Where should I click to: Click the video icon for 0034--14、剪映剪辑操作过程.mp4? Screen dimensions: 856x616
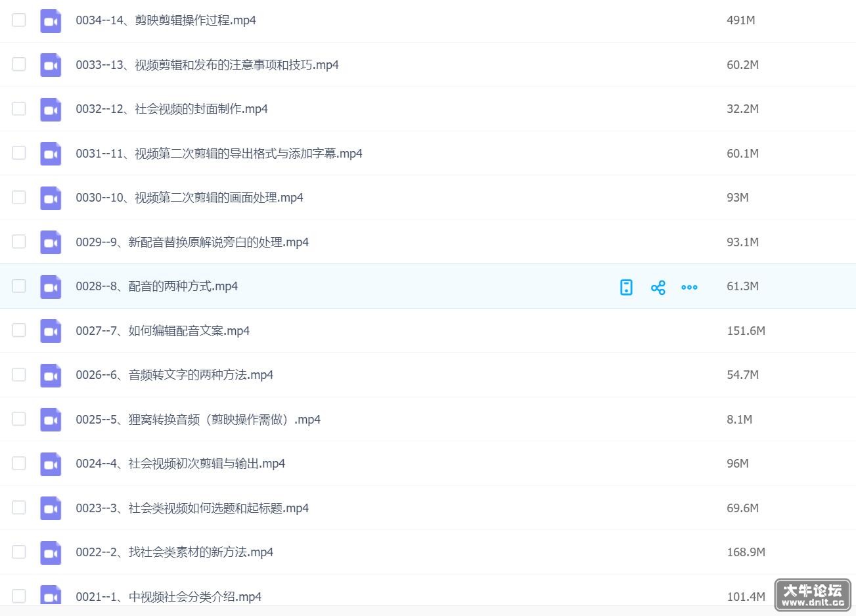coord(51,21)
